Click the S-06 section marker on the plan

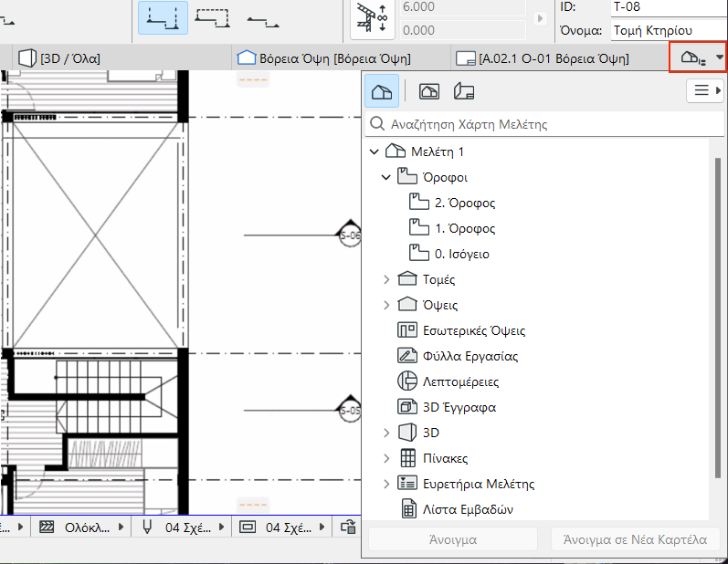(350, 235)
